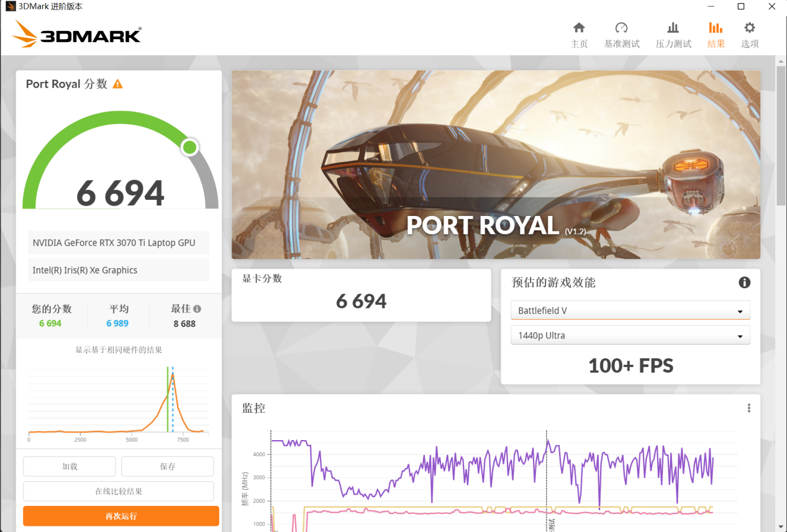Click Intel(R) Iris(R) Xe Graphics entry
Image resolution: width=787 pixels, height=532 pixels.
coord(118,270)
